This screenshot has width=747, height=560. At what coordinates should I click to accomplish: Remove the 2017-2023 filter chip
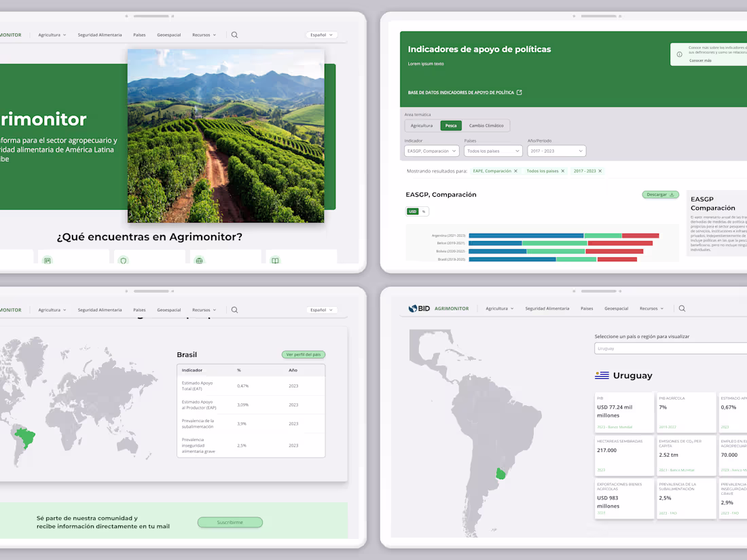[599, 171]
